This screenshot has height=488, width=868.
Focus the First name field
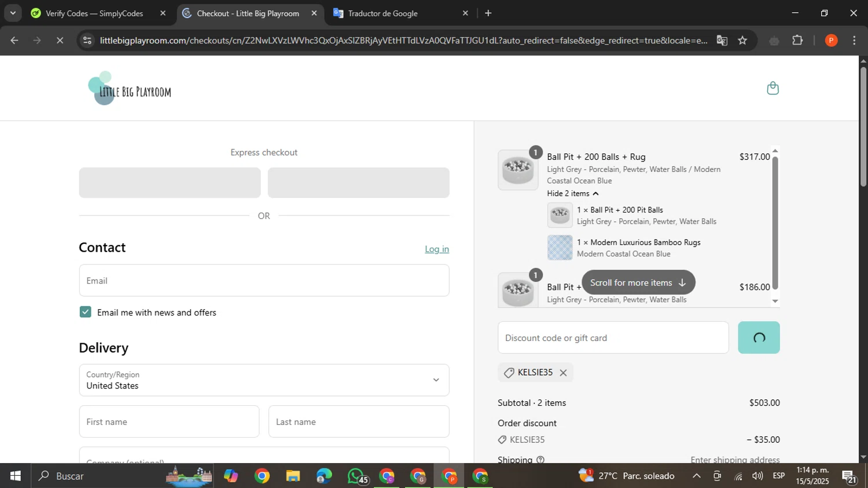(x=169, y=421)
